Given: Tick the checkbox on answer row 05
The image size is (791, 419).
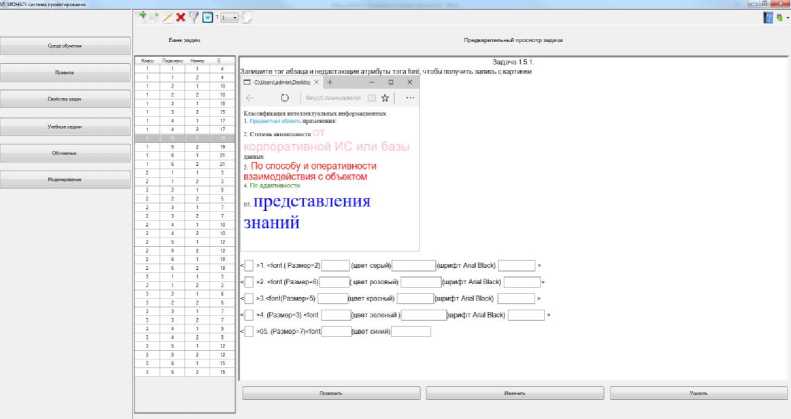Looking at the screenshot, I should [x=248, y=332].
